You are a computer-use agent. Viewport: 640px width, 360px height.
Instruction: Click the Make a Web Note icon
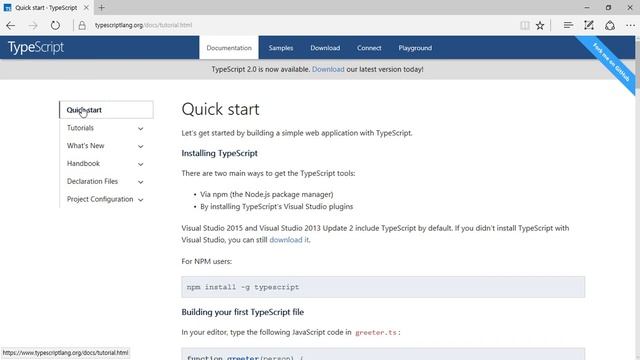click(589, 25)
